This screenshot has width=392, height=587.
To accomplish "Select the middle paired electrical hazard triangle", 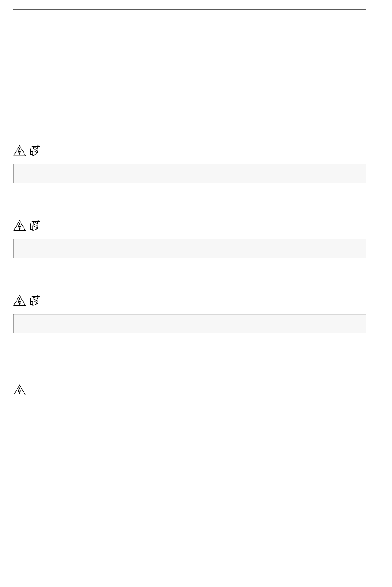I will click(19, 226).
